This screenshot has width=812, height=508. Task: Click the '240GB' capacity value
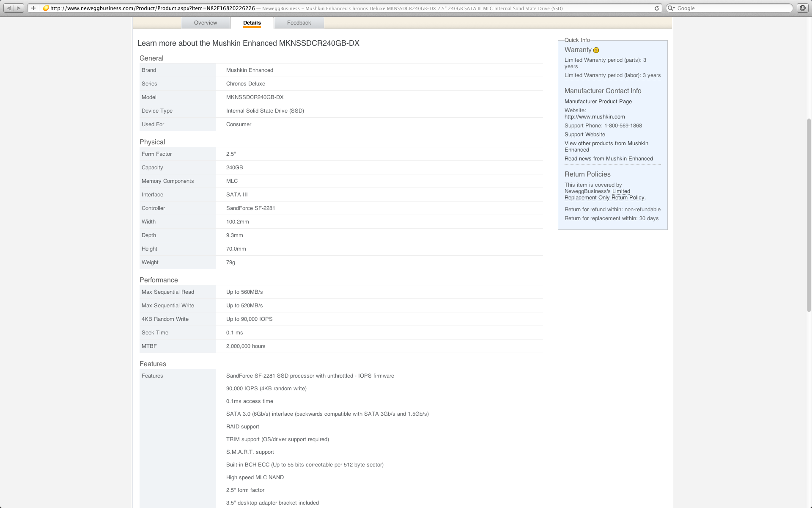tap(235, 168)
